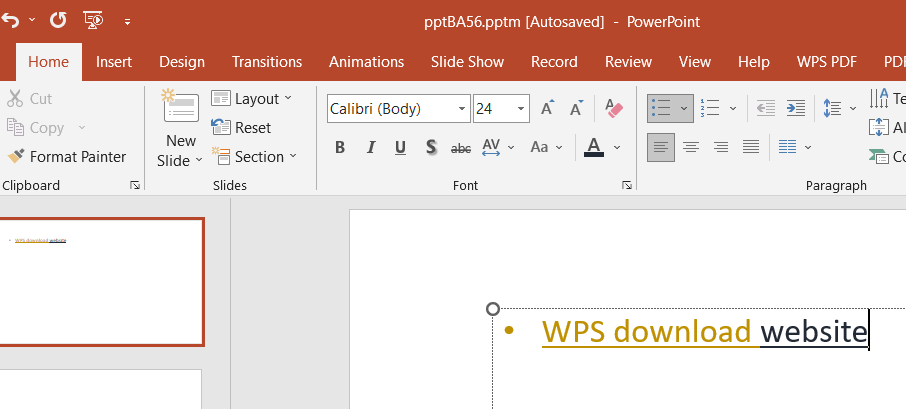Expand the Copy options arrow
The image size is (906, 409).
click(81, 128)
